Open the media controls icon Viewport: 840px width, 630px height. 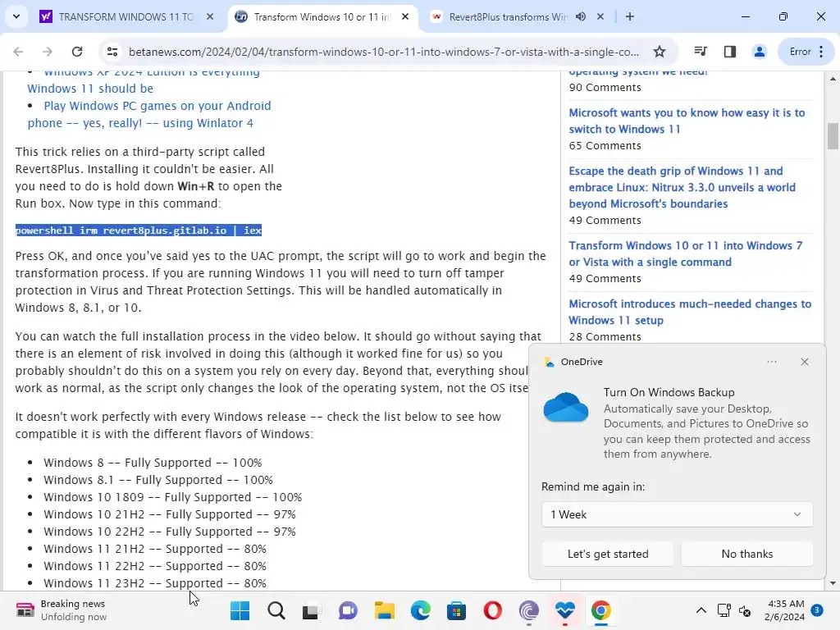701,52
